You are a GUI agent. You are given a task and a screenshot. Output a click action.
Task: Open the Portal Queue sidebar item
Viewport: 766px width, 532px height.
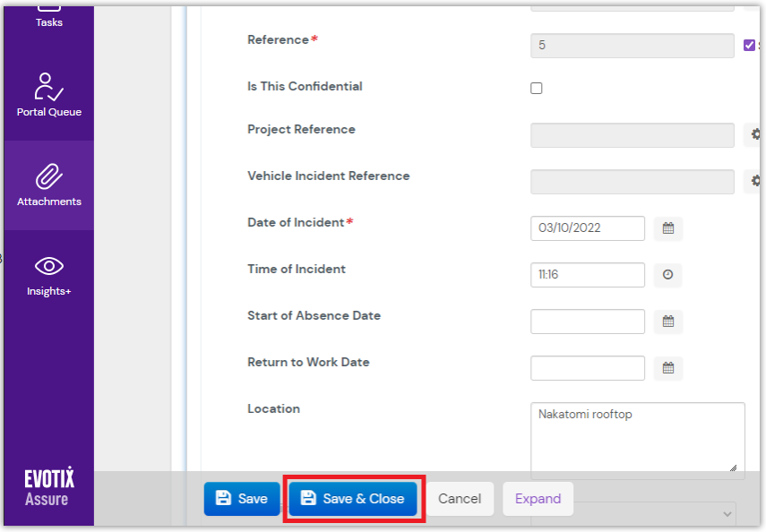point(48,95)
